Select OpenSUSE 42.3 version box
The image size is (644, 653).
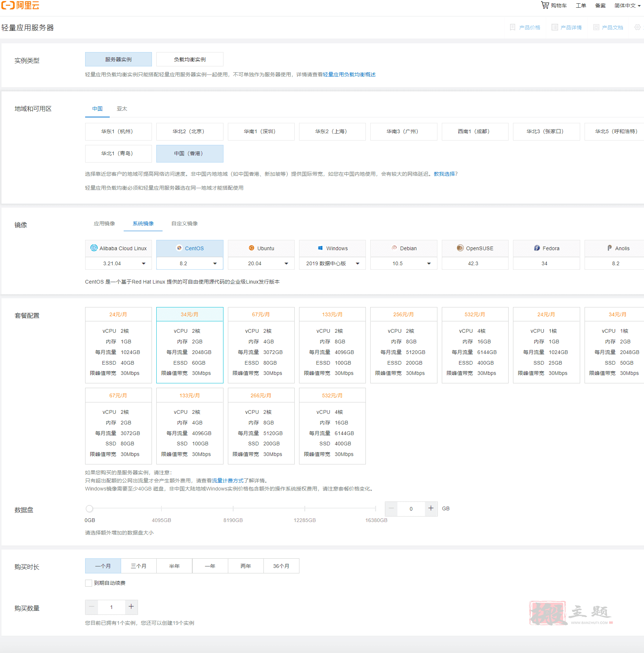click(x=475, y=263)
